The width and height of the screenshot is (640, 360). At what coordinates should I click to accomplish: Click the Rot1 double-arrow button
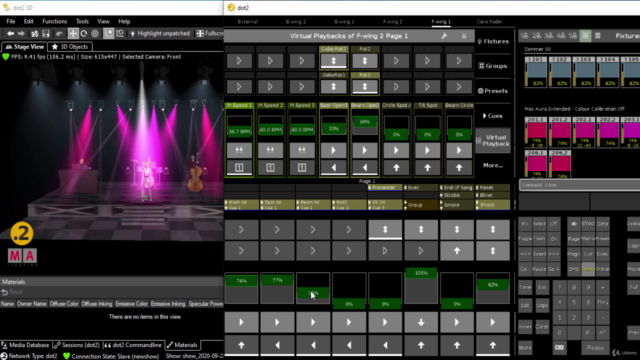click(x=365, y=87)
